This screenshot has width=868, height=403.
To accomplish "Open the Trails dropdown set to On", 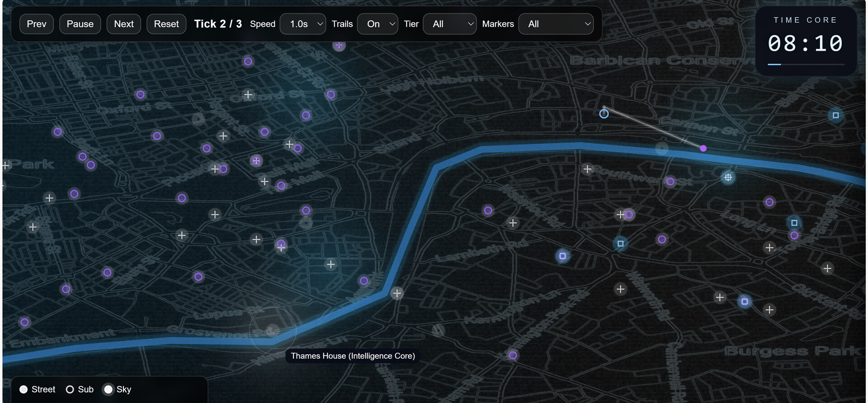I will pos(377,24).
